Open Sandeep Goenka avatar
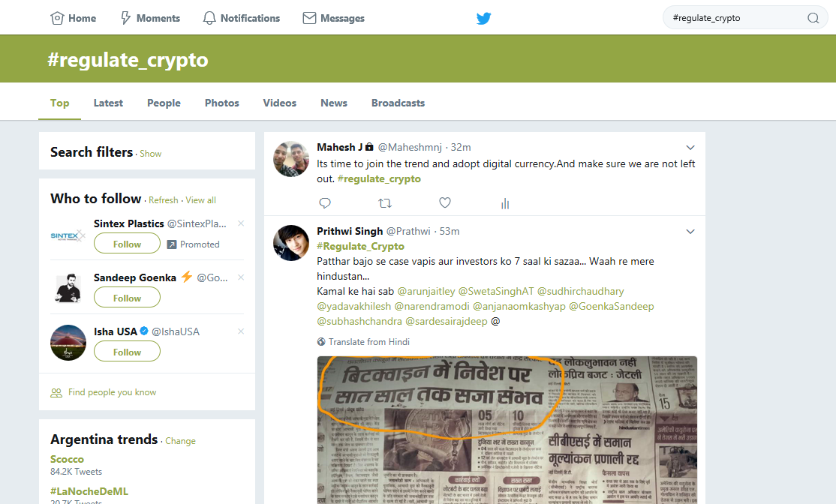This screenshot has height=504, width=836. pyautogui.click(x=68, y=289)
